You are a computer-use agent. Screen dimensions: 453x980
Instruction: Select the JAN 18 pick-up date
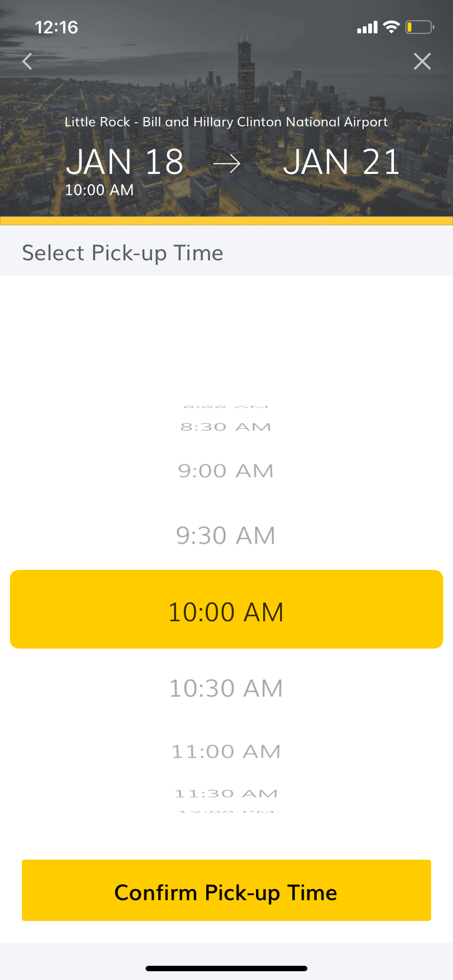coord(124,162)
